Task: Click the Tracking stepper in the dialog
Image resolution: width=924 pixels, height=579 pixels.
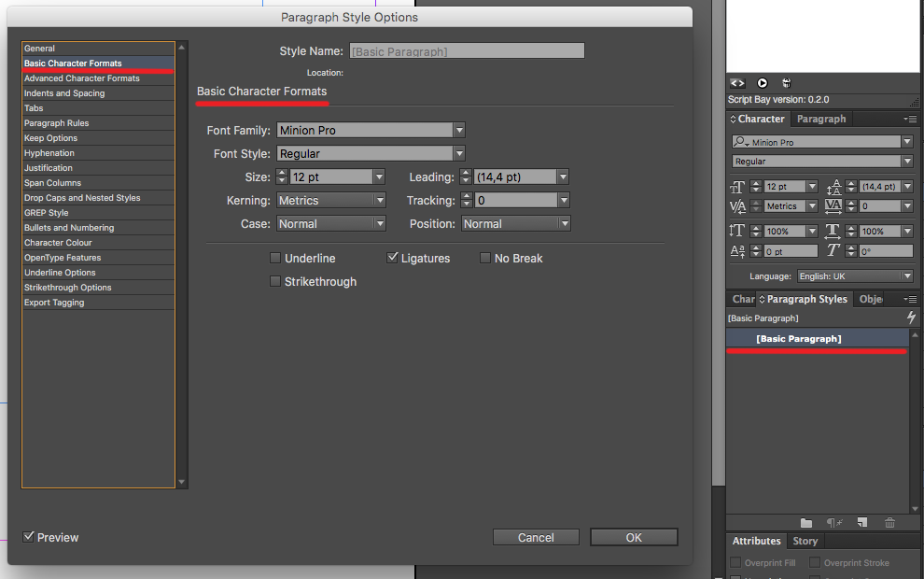Action: pyautogui.click(x=467, y=201)
